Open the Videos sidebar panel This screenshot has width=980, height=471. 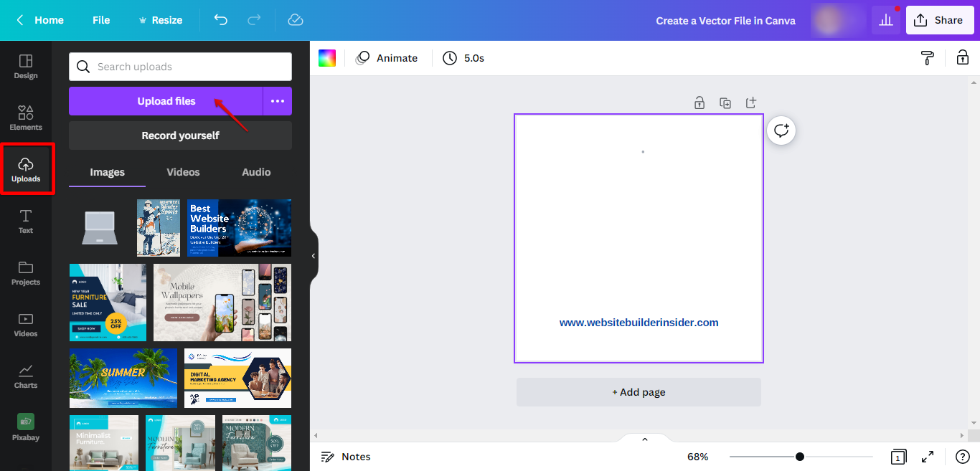coord(26,325)
